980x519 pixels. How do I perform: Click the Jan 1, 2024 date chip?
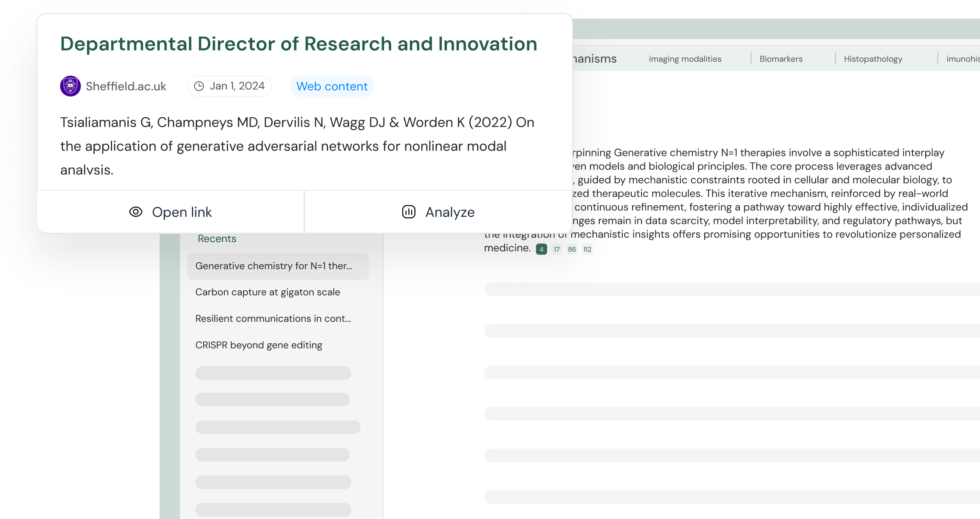(229, 85)
